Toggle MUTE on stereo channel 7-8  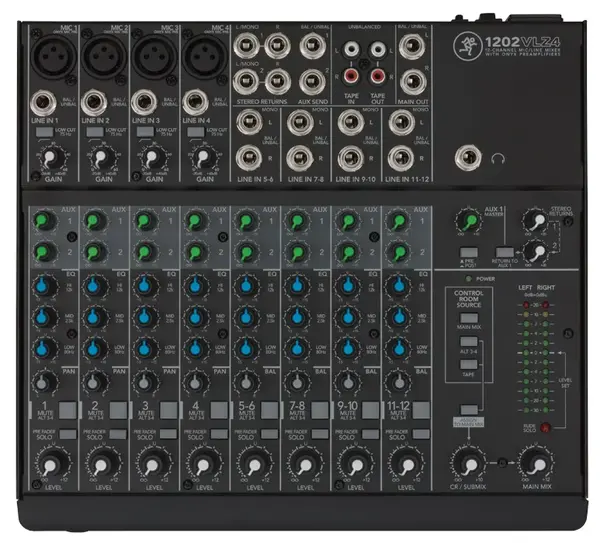320,410
